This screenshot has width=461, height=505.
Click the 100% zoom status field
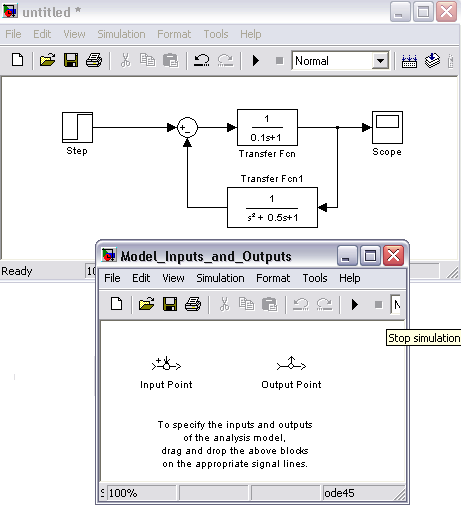(141, 493)
